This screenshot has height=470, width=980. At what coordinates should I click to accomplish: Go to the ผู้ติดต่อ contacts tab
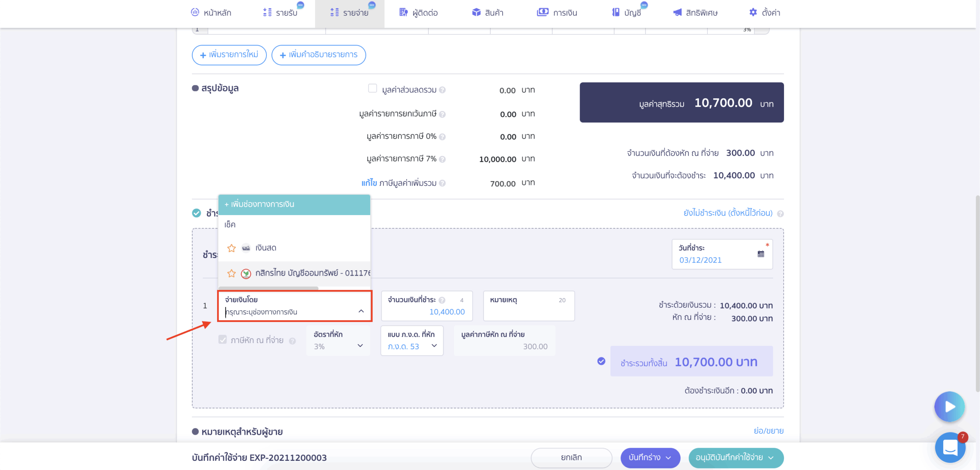pos(418,13)
